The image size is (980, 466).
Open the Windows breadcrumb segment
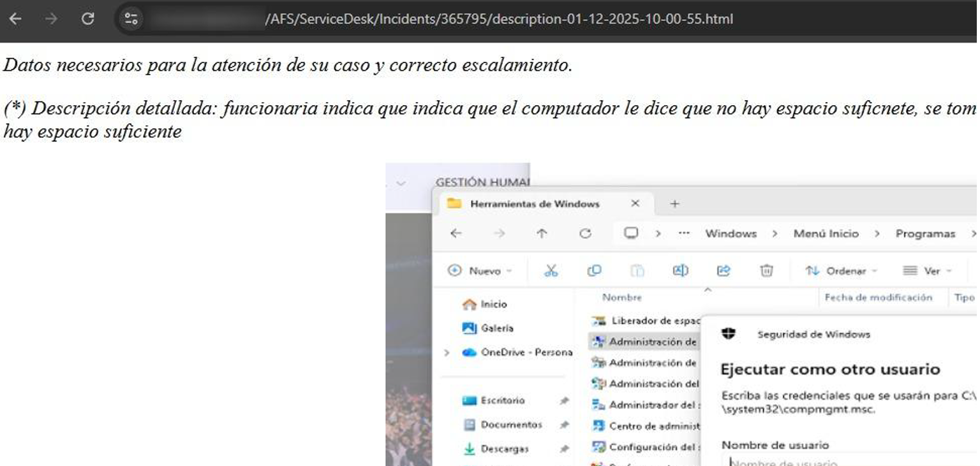[x=731, y=233]
